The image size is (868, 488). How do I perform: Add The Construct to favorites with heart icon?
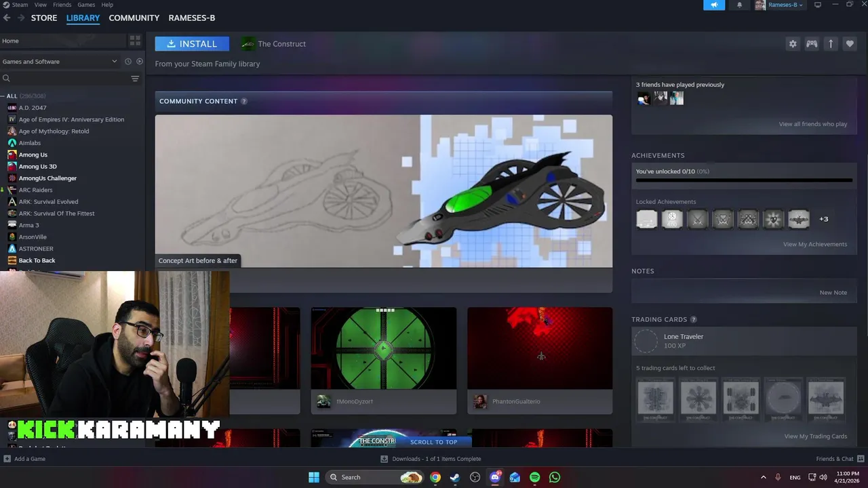[x=850, y=44]
